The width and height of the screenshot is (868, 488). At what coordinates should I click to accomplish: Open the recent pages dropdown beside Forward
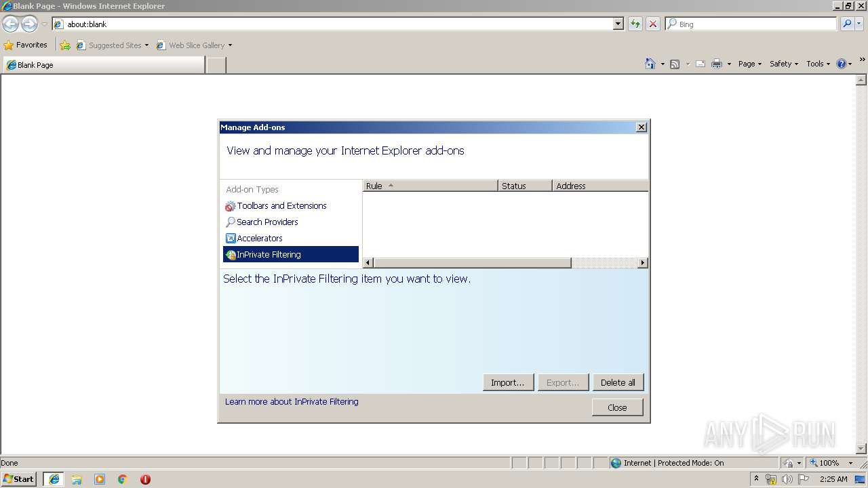tap(44, 24)
